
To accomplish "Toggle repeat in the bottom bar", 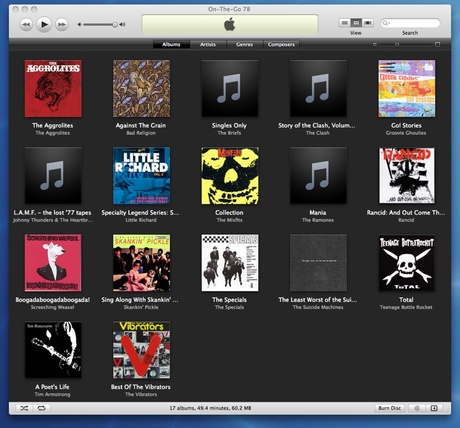I will tap(42, 408).
